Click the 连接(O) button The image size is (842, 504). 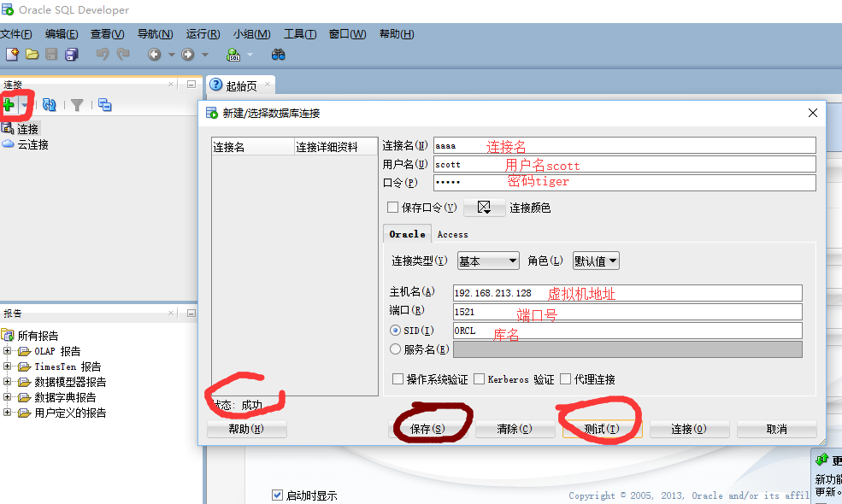689,429
